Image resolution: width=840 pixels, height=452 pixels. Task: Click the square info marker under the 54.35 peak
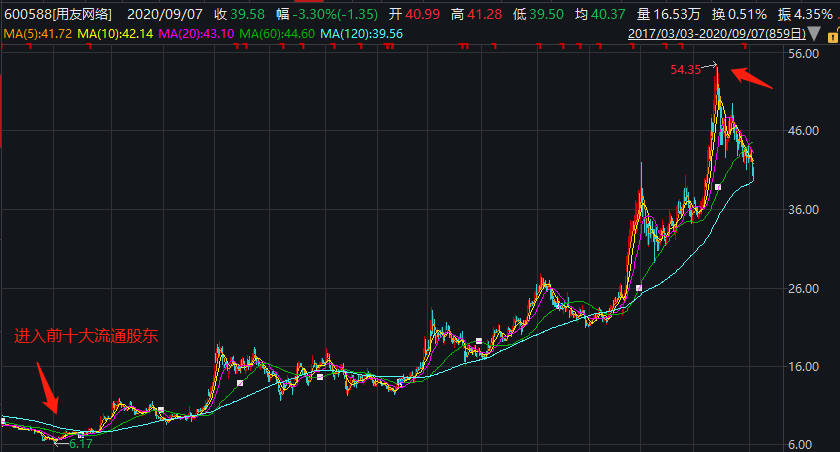(x=718, y=187)
